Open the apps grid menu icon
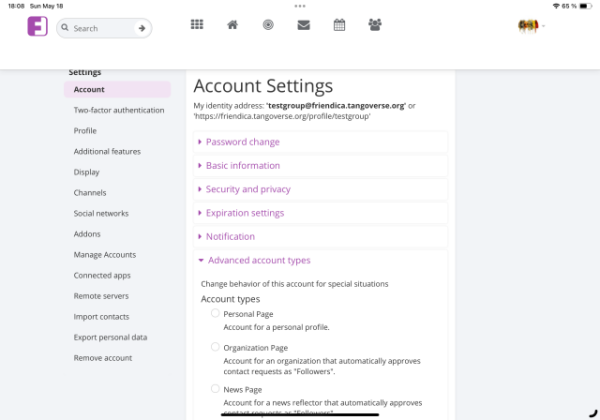600x420 pixels. point(197,25)
